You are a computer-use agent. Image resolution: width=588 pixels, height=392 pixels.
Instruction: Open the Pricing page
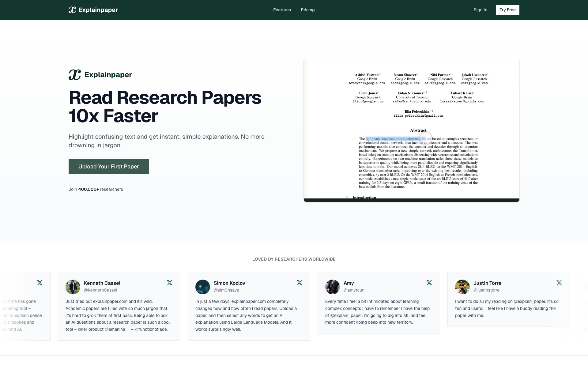[307, 9]
